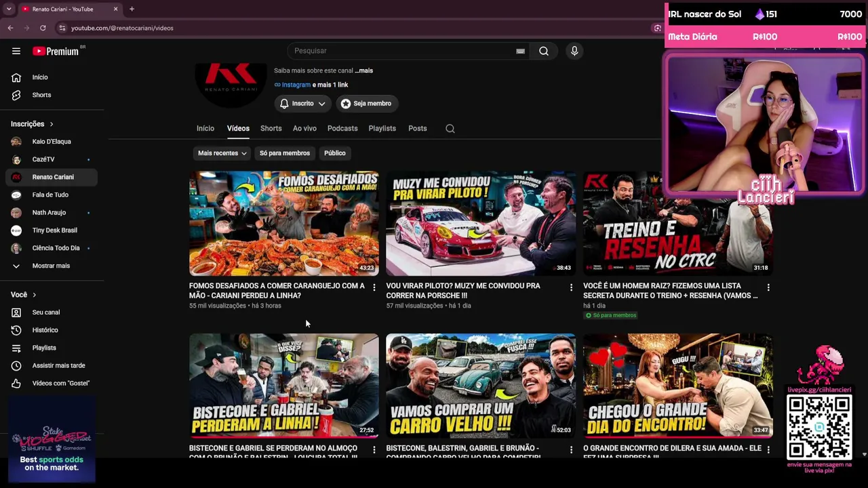This screenshot has width=868, height=488.
Task: Open options for the carro velho video
Action: click(x=571, y=449)
